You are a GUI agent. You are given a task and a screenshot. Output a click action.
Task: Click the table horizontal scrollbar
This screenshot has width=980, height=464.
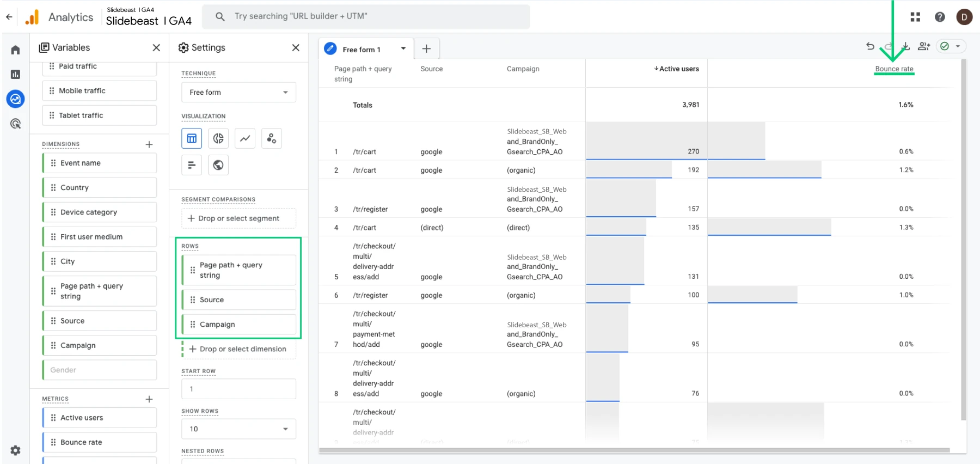click(x=634, y=450)
